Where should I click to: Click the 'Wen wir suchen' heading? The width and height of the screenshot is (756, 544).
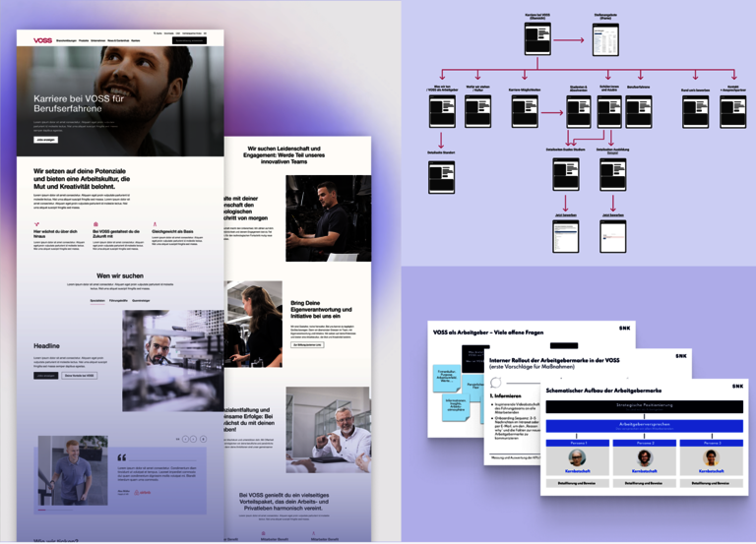pyautogui.click(x=120, y=275)
